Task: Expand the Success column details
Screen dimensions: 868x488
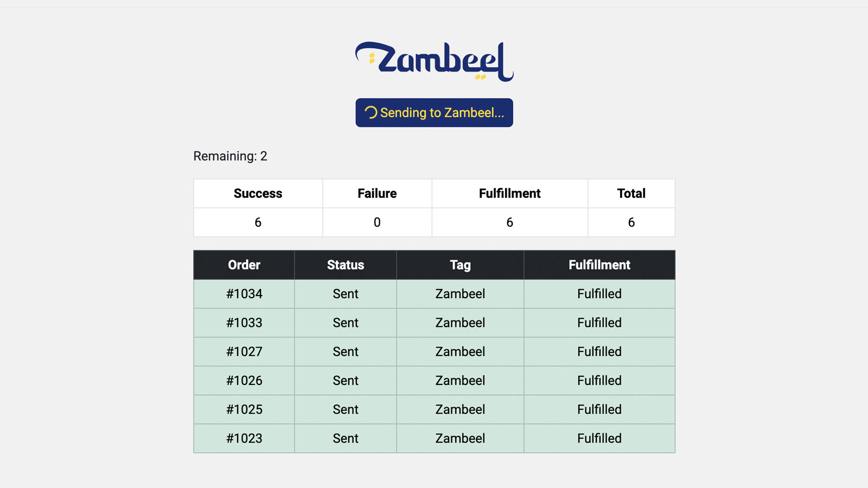Action: click(x=258, y=193)
